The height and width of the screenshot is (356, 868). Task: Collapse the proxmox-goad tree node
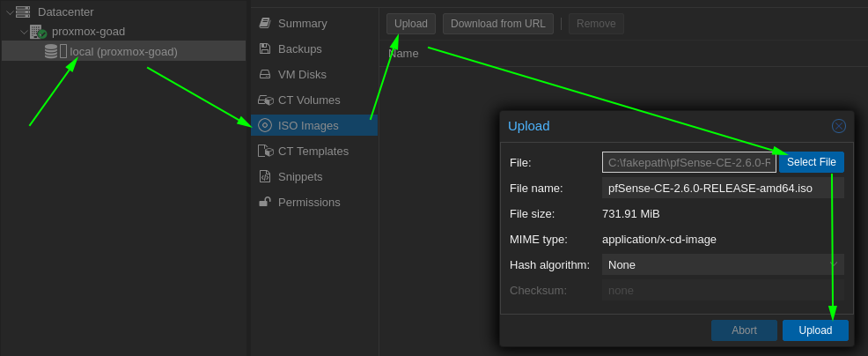[24, 32]
